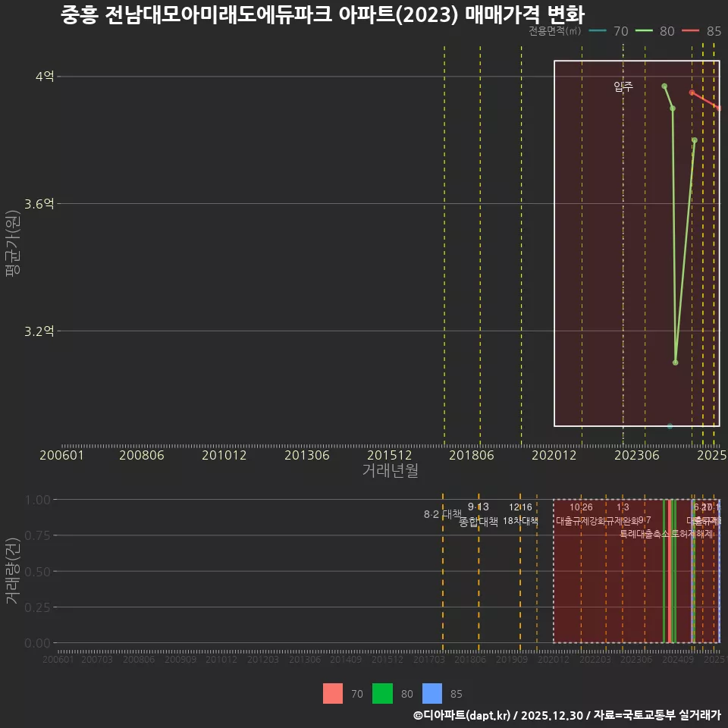Click the 12·16 18차대책 policy marker
This screenshot has height=728, width=728.
(x=520, y=514)
